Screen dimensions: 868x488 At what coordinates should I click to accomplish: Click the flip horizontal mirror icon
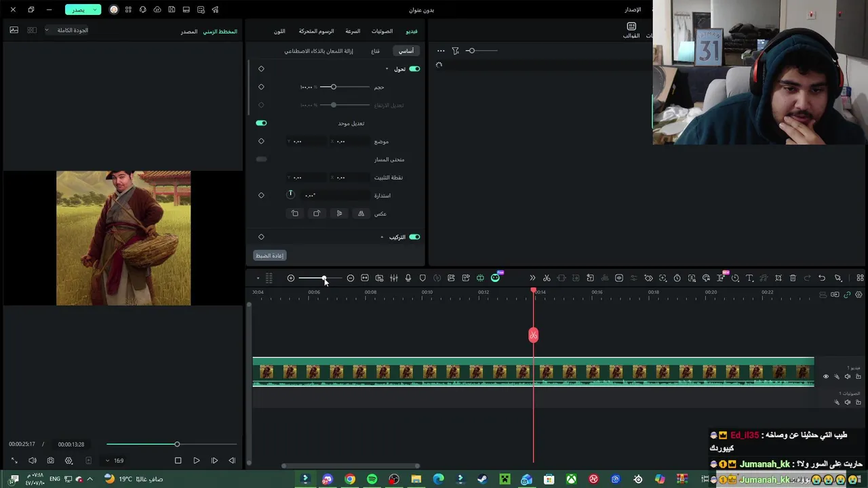coord(361,213)
